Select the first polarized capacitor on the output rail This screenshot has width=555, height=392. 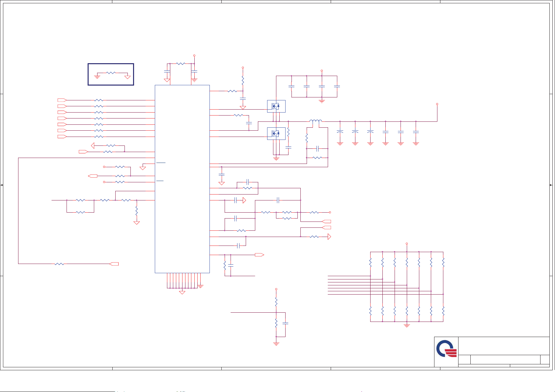pyautogui.click(x=340, y=132)
